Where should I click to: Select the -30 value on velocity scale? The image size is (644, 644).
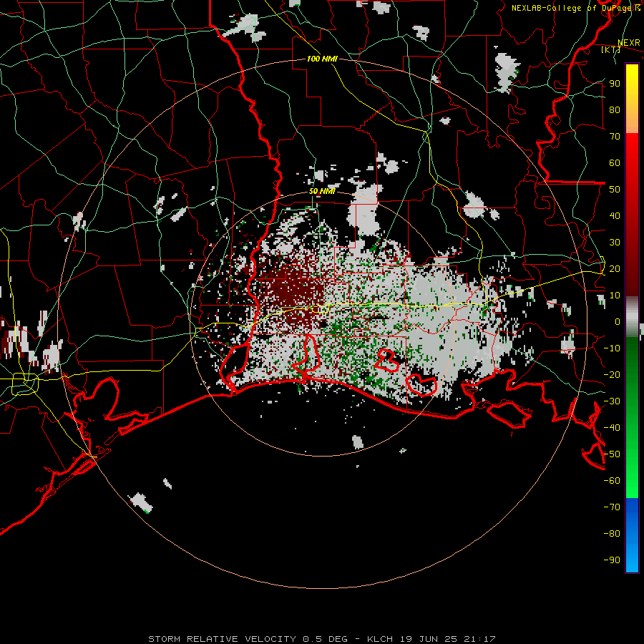click(x=612, y=401)
